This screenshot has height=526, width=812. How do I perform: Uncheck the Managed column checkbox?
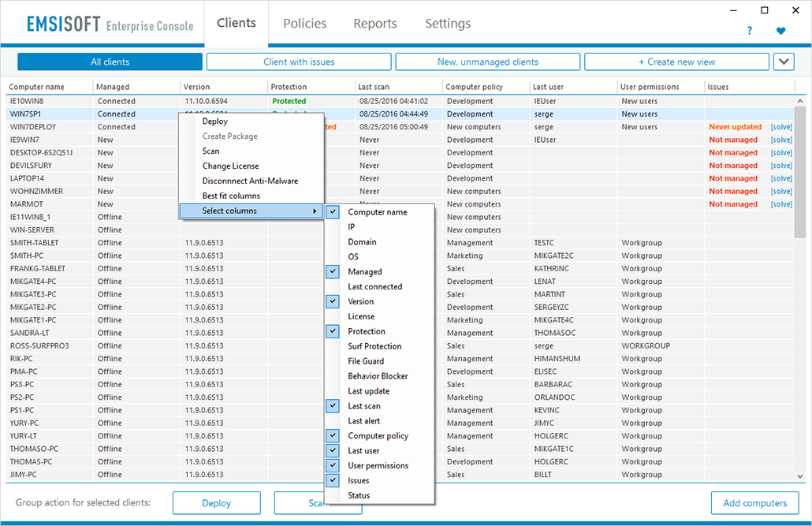[x=333, y=271]
